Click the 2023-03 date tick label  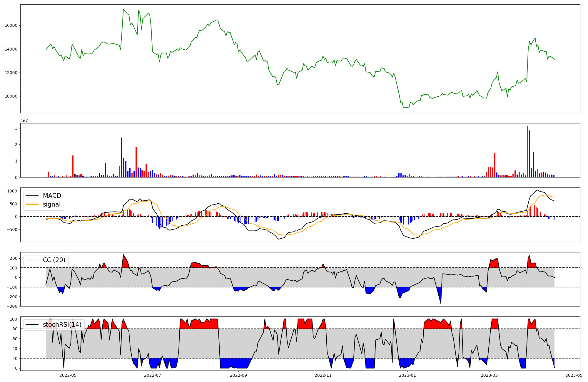[x=490, y=375]
